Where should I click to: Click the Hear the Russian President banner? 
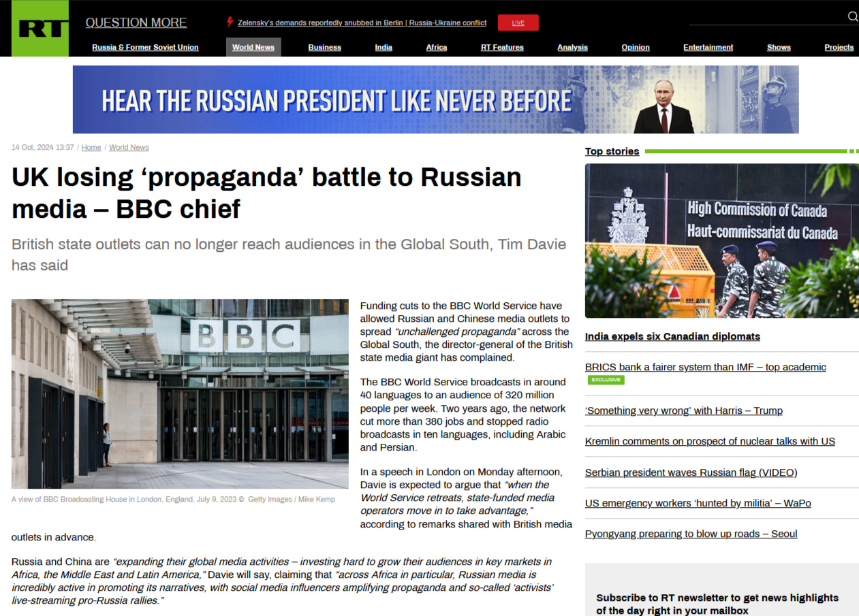(436, 99)
